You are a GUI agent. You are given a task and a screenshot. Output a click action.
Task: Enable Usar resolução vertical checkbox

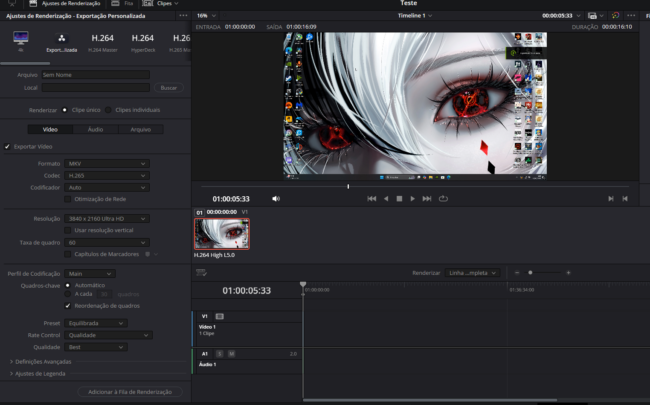point(69,230)
